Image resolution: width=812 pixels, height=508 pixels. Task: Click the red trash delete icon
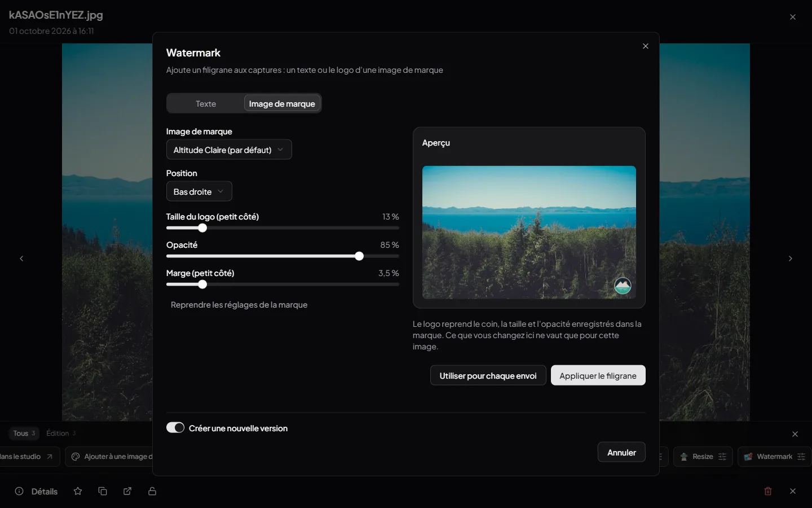click(x=768, y=491)
